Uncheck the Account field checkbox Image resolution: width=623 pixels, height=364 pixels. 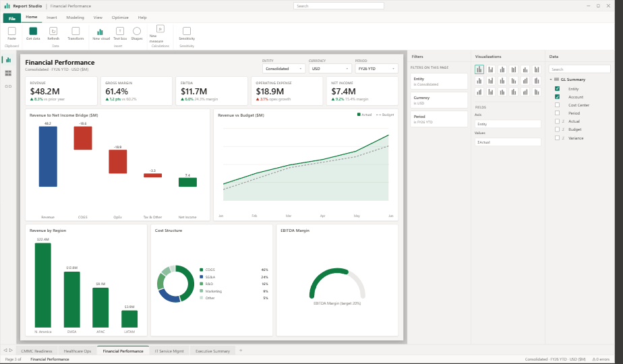(557, 96)
